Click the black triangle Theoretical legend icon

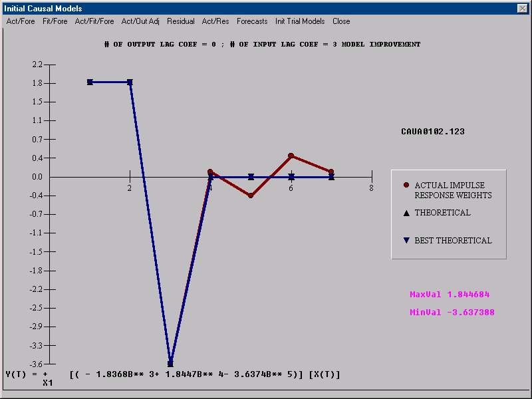(406, 213)
